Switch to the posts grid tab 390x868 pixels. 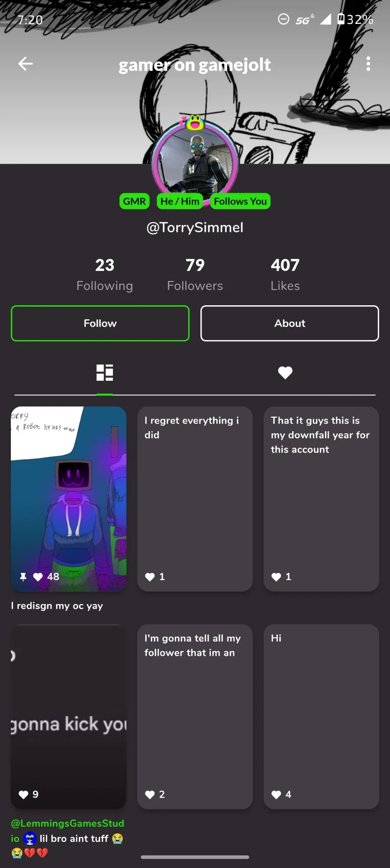pyautogui.click(x=105, y=373)
